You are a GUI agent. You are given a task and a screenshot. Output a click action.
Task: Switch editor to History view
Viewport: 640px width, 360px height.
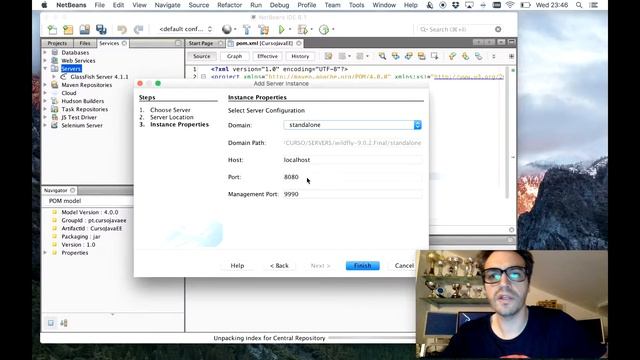tap(300, 56)
